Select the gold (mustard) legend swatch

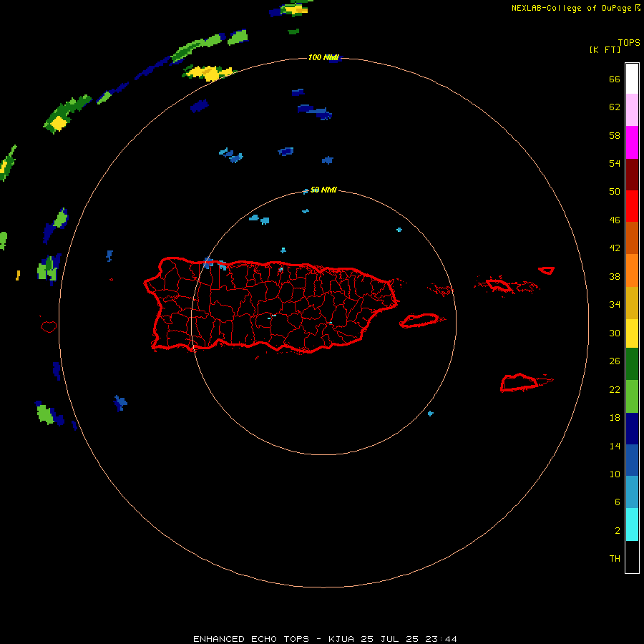click(x=632, y=303)
